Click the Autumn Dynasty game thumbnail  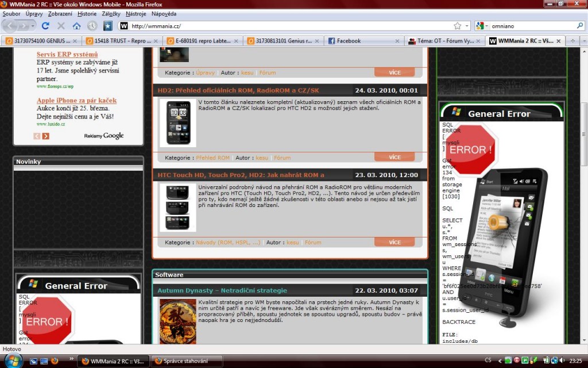[x=178, y=321]
